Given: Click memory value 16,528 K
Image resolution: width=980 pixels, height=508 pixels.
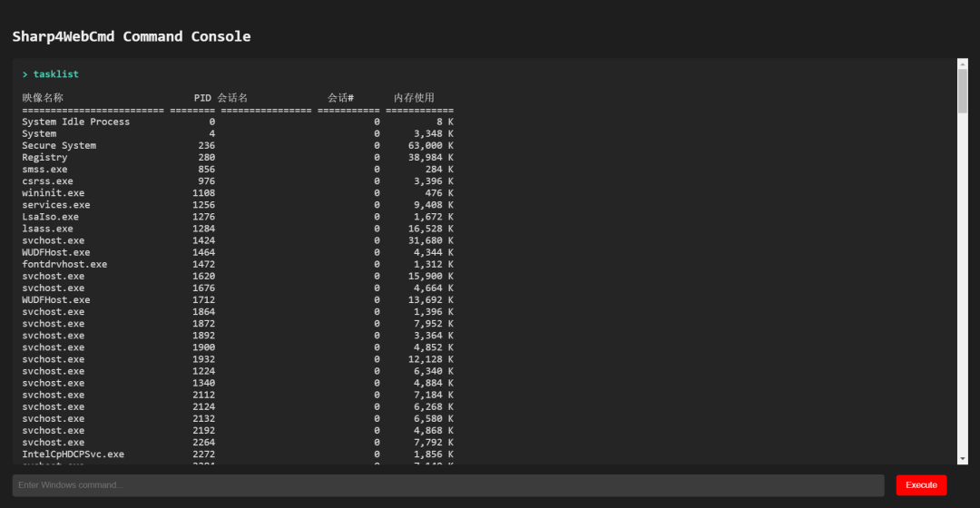Looking at the screenshot, I should click(431, 229).
